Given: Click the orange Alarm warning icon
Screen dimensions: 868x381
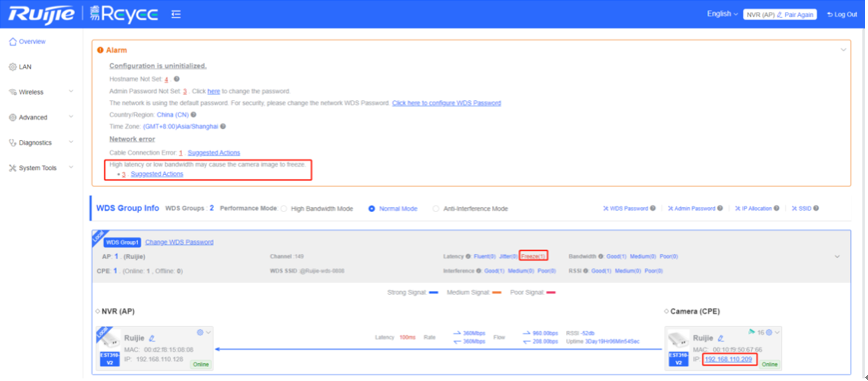Looking at the screenshot, I should click(100, 50).
